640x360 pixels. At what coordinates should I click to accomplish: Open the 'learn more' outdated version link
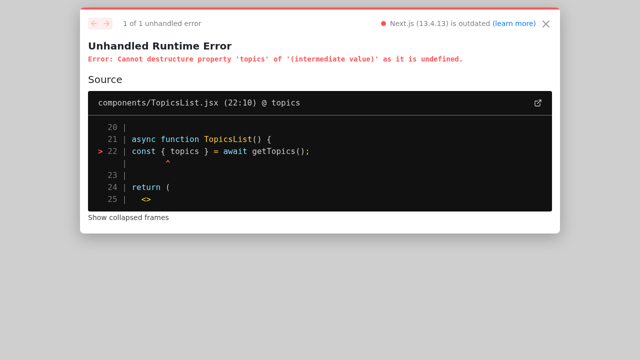[x=514, y=24]
